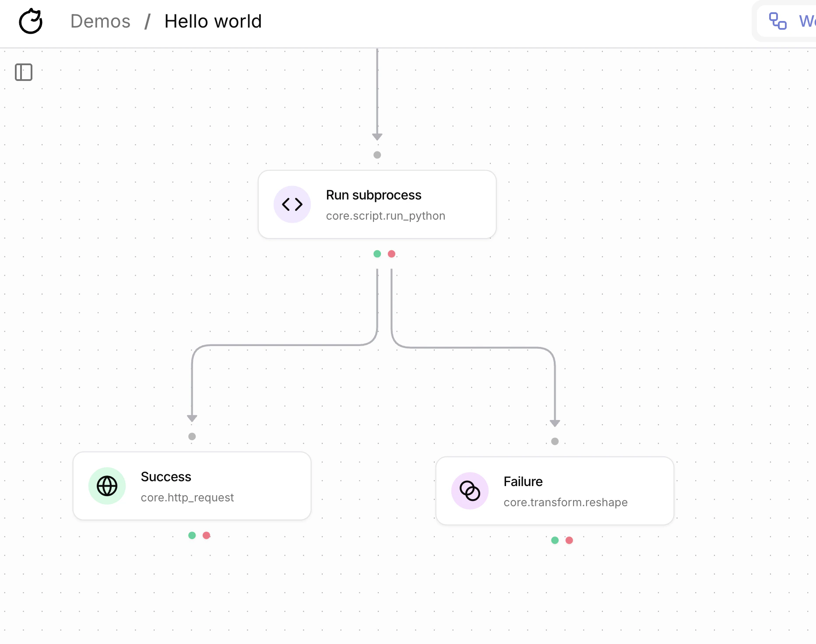Click the code brackets icon on Run subprocess
The image size is (816, 644).
tap(292, 204)
